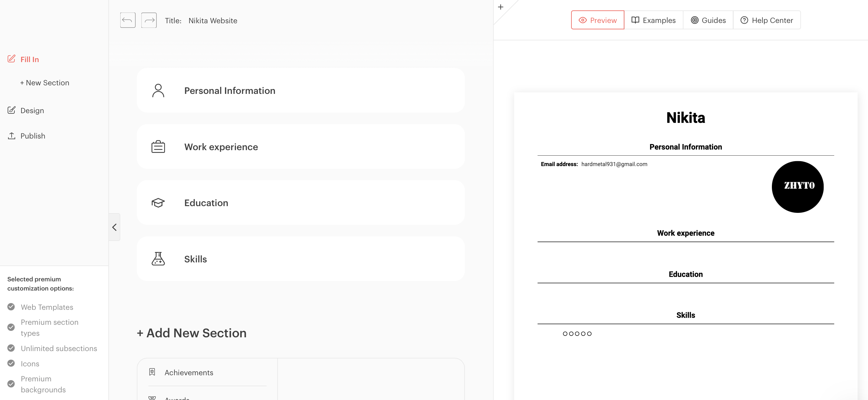The image size is (868, 400).
Task: Click the skill rating dots in the preview
Action: pyautogui.click(x=577, y=333)
